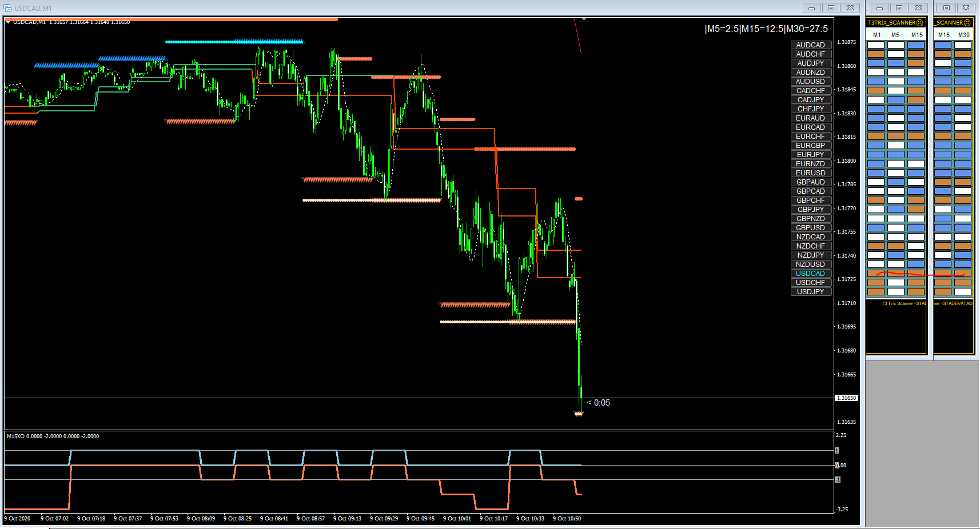Click the M15XO indicator label in the subwindow
The image size is (980, 529).
click(x=53, y=436)
